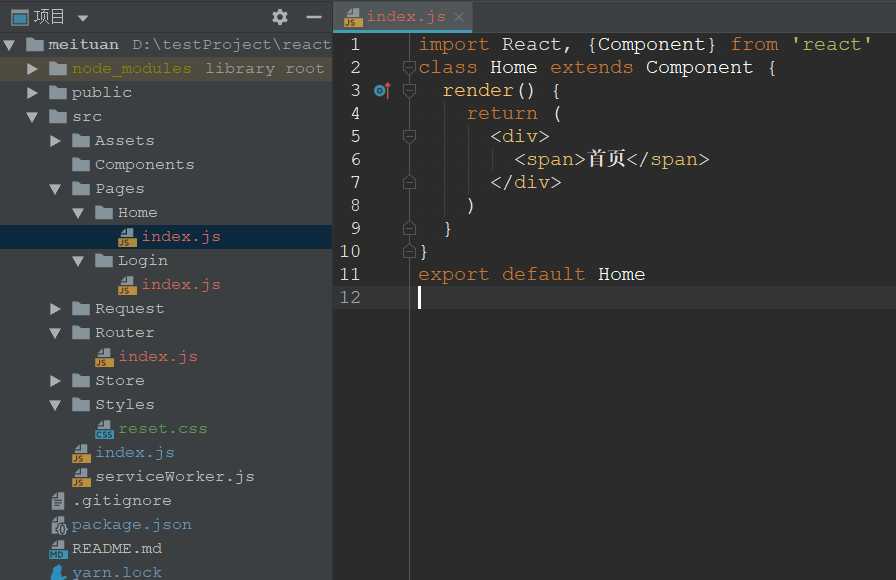Click the Pages folder icon

81,189
